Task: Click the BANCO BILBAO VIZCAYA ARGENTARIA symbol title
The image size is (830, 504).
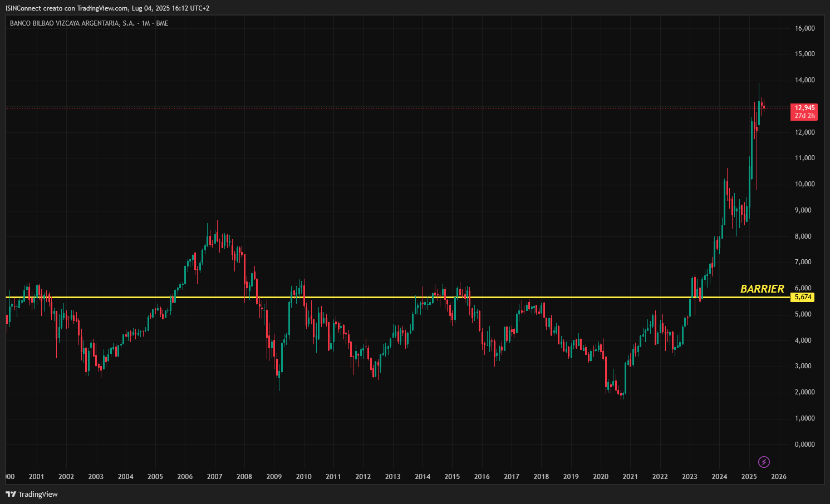Action: coord(72,23)
